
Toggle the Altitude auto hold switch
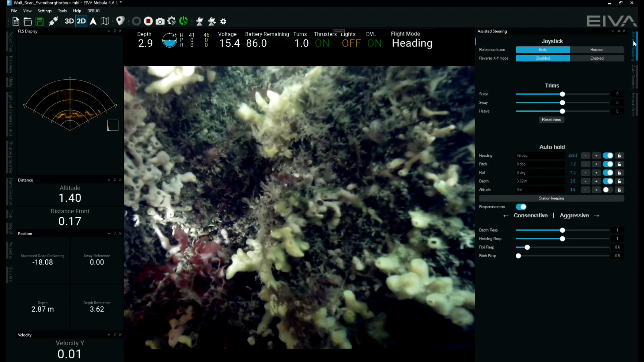[607, 190]
